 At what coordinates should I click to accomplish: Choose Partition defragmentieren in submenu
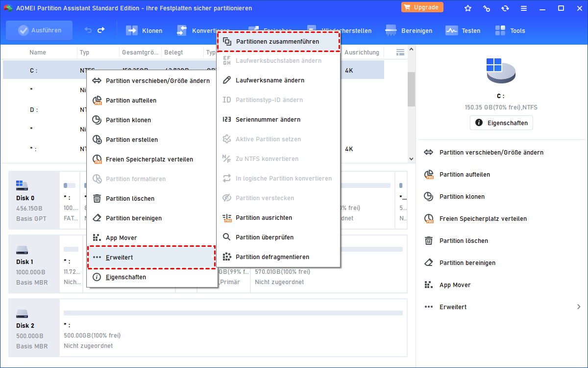[x=278, y=257]
